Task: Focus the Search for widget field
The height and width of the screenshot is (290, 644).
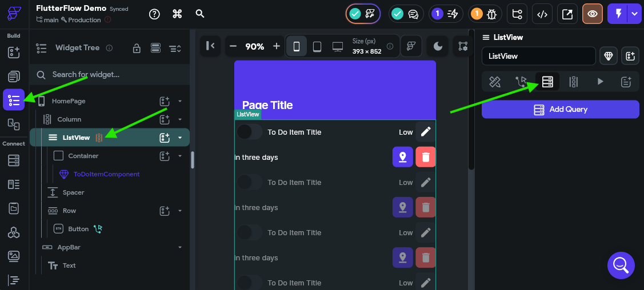Action: pyautogui.click(x=110, y=75)
